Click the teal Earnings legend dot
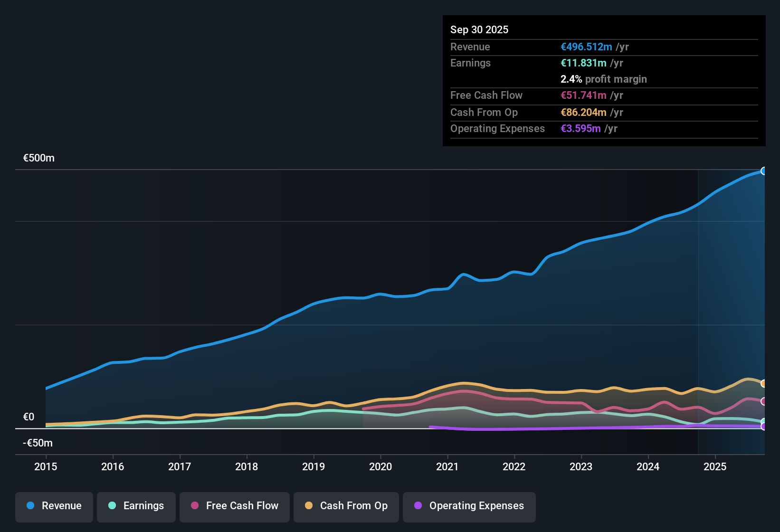This screenshot has height=532, width=780. (x=112, y=506)
